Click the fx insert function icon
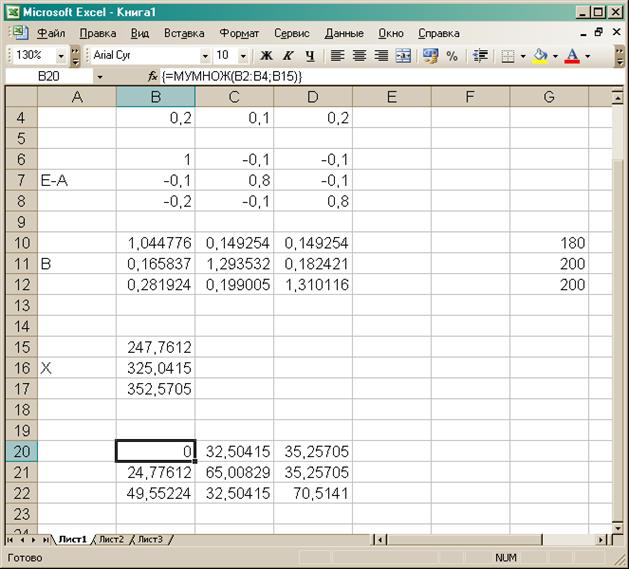 [x=152, y=76]
